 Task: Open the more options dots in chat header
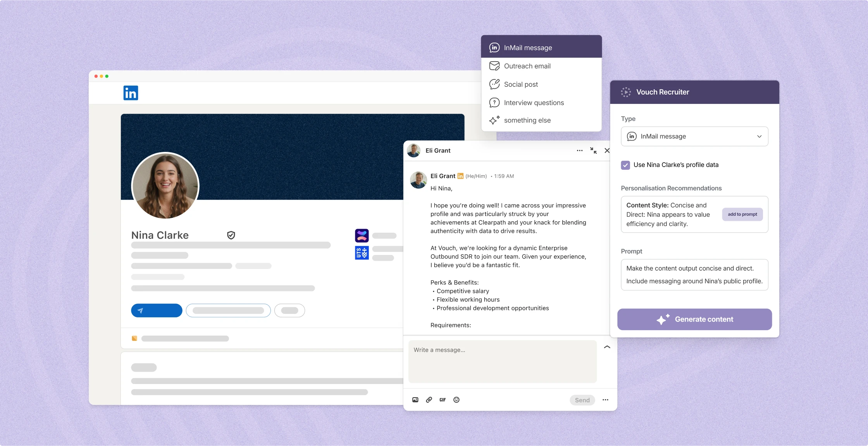(x=579, y=150)
